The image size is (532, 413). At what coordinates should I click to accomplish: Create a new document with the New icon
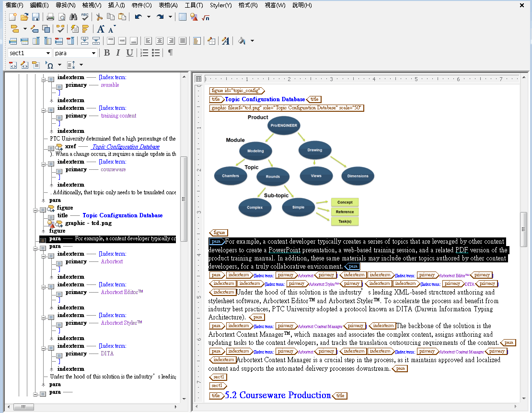[12, 17]
